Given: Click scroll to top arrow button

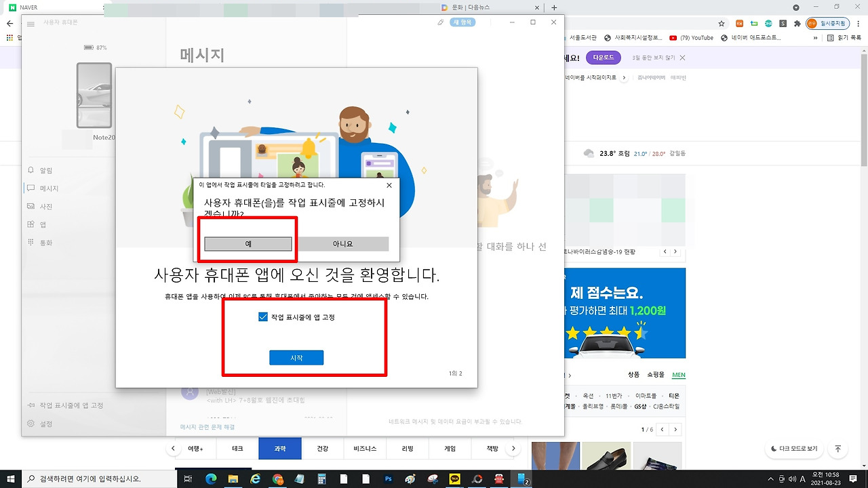Looking at the screenshot, I should click(x=838, y=449).
